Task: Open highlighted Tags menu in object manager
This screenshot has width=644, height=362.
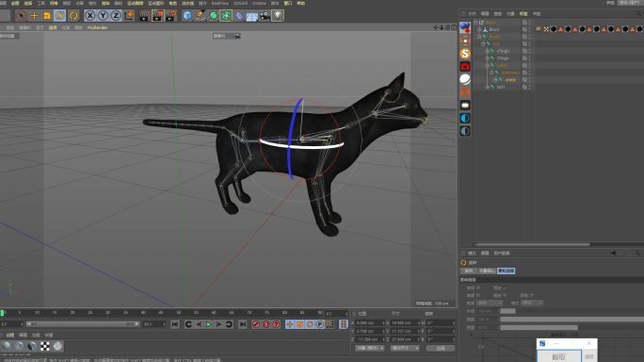Action: (x=523, y=13)
